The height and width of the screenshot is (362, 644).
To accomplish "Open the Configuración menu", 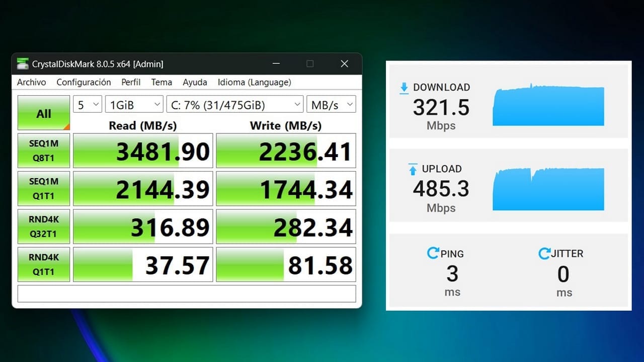I will point(84,82).
